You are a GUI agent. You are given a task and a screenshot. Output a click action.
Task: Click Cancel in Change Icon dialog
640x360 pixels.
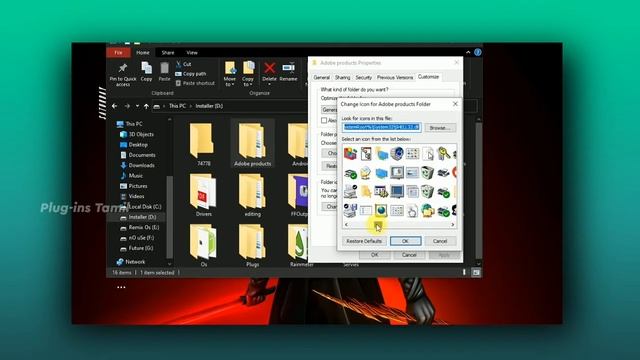tap(440, 241)
